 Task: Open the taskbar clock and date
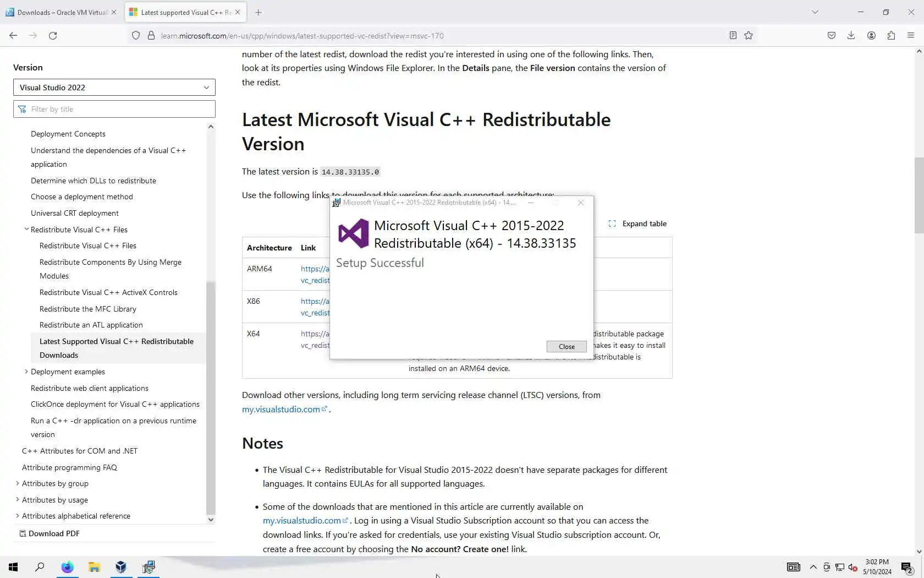click(x=877, y=567)
